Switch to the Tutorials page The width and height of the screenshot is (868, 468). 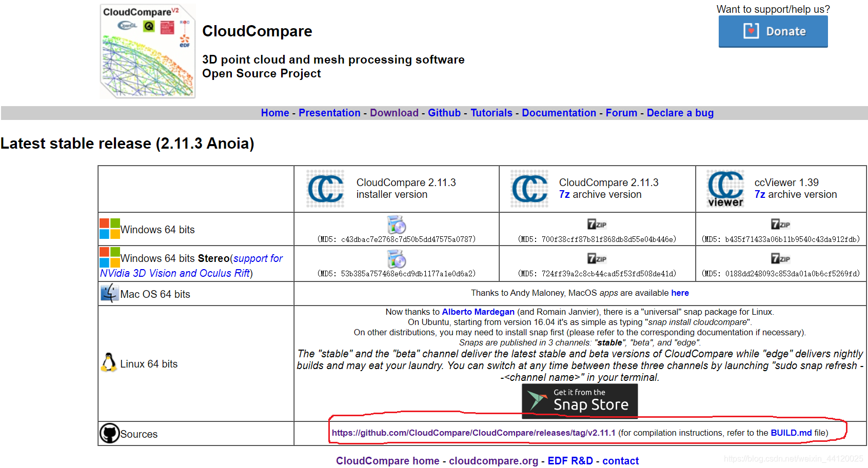(x=491, y=113)
